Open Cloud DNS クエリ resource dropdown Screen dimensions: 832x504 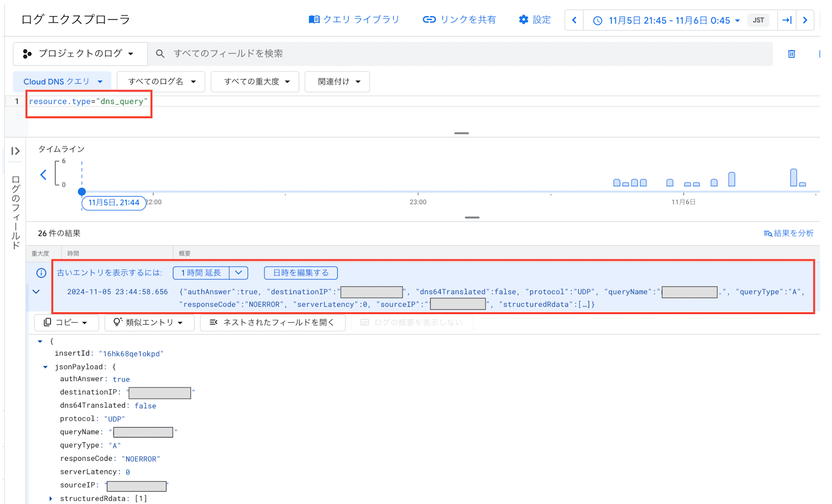pos(62,82)
